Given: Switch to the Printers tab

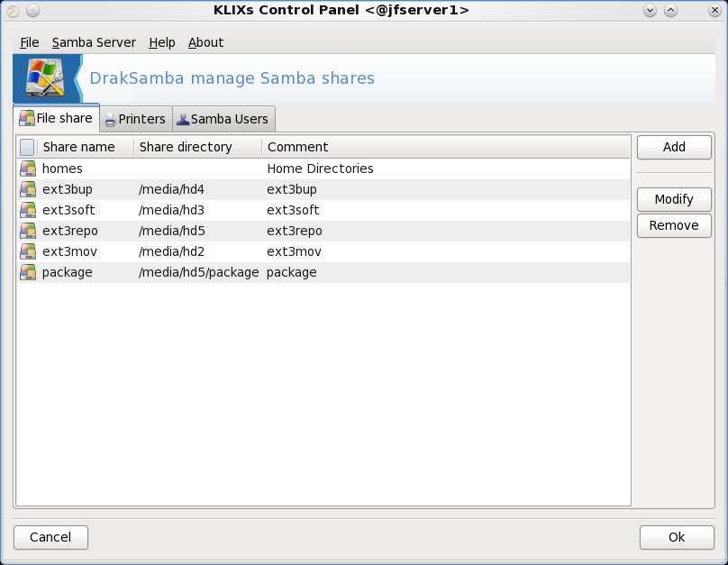Looking at the screenshot, I should coord(136,119).
